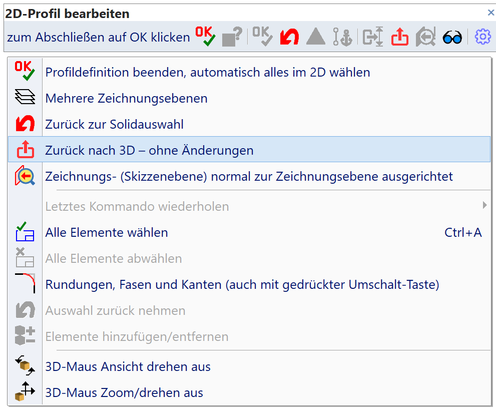Screen dimensions: 496x410
Task: Close the 2D-Profil bearbeiten panel
Action: [x=491, y=13]
